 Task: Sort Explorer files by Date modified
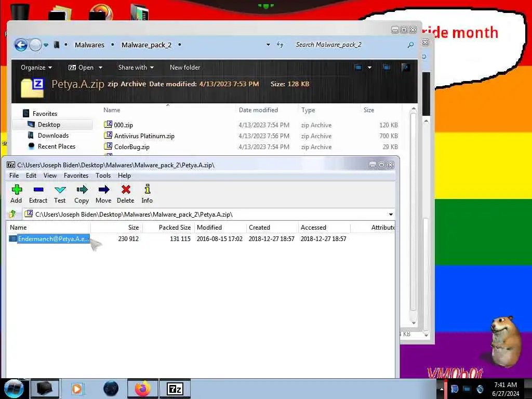(258, 110)
